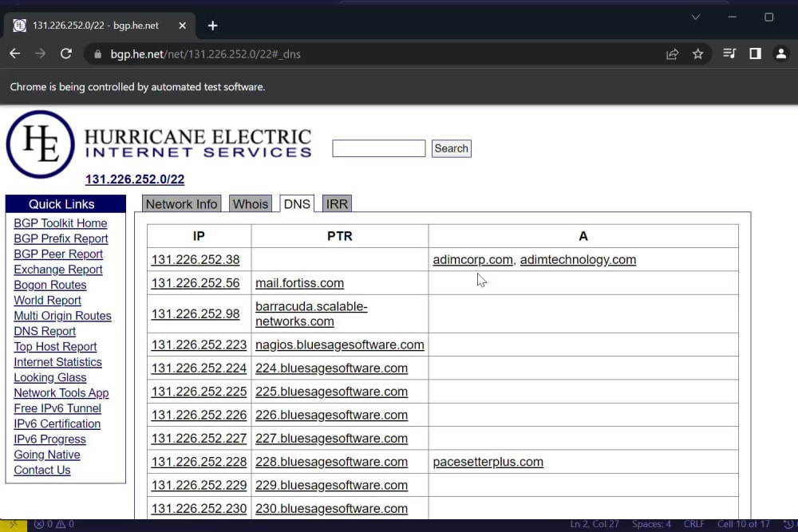Open 228.bluesagesoftware.com PTR link

[332, 462]
